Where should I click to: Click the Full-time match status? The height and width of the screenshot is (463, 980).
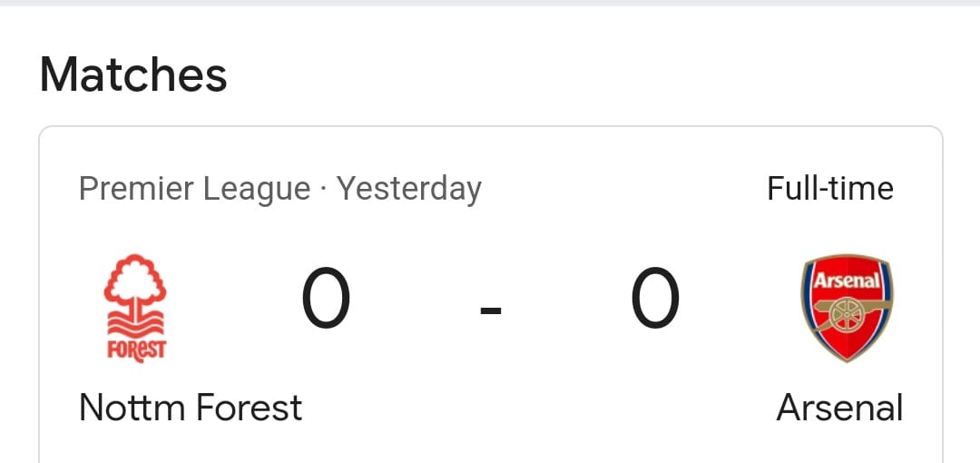coord(830,188)
